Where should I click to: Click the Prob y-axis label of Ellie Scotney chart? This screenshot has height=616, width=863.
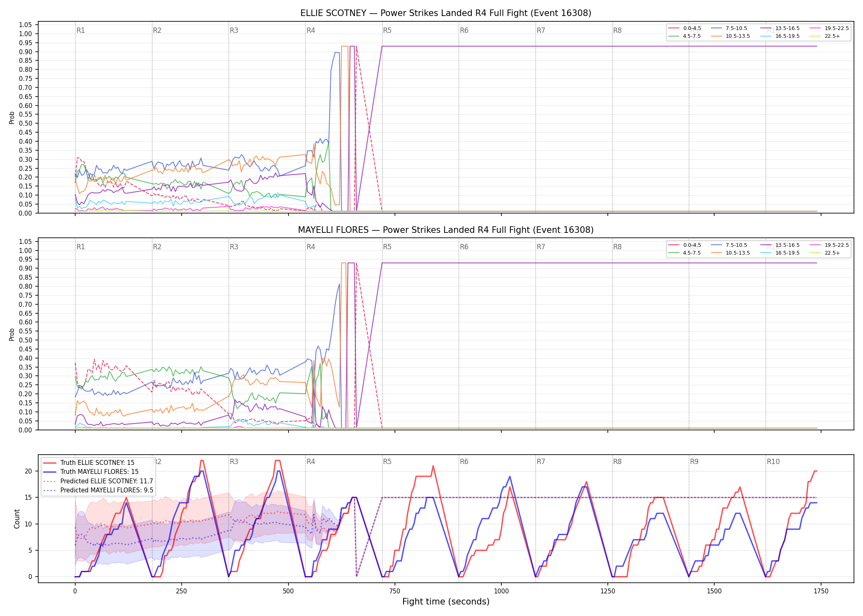[x=12, y=117]
